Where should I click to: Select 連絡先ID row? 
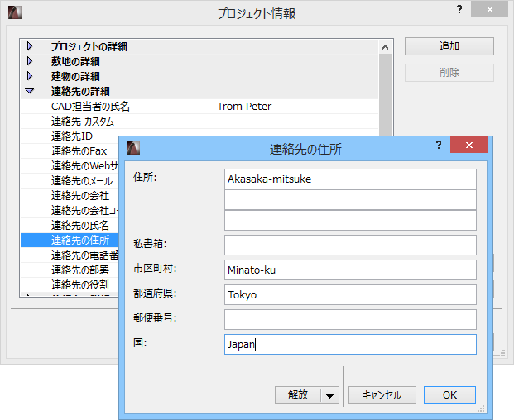point(70,136)
